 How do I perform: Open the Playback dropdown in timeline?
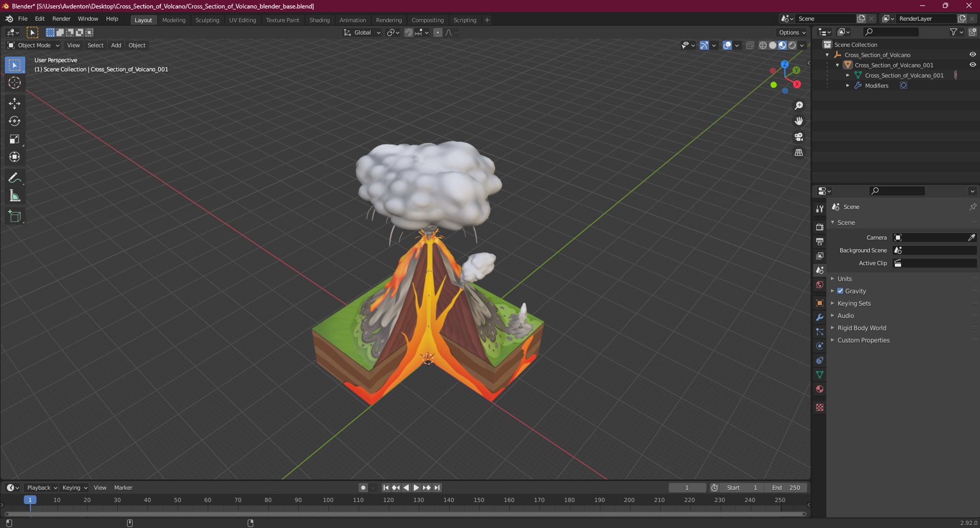coord(41,488)
